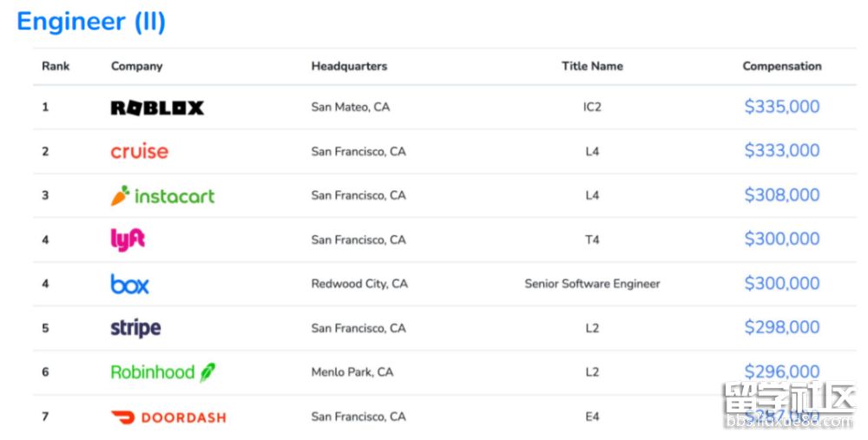The image size is (868, 440).
Task: Sort by the Compensation column header
Action: (x=781, y=66)
